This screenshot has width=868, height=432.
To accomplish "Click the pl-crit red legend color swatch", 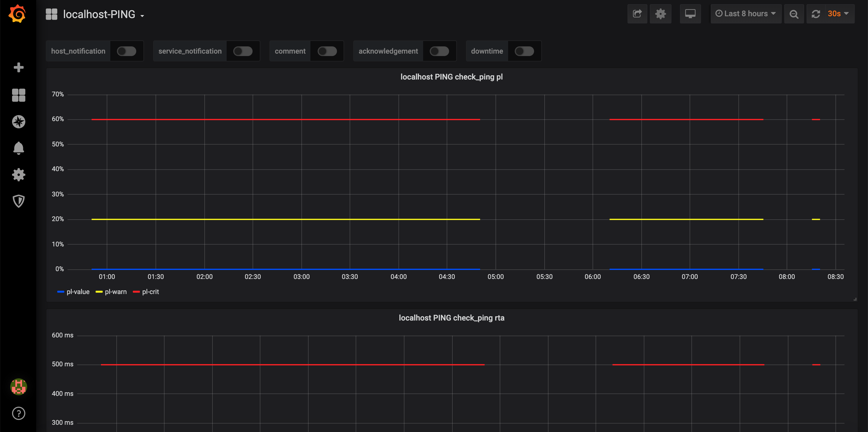I will [136, 292].
